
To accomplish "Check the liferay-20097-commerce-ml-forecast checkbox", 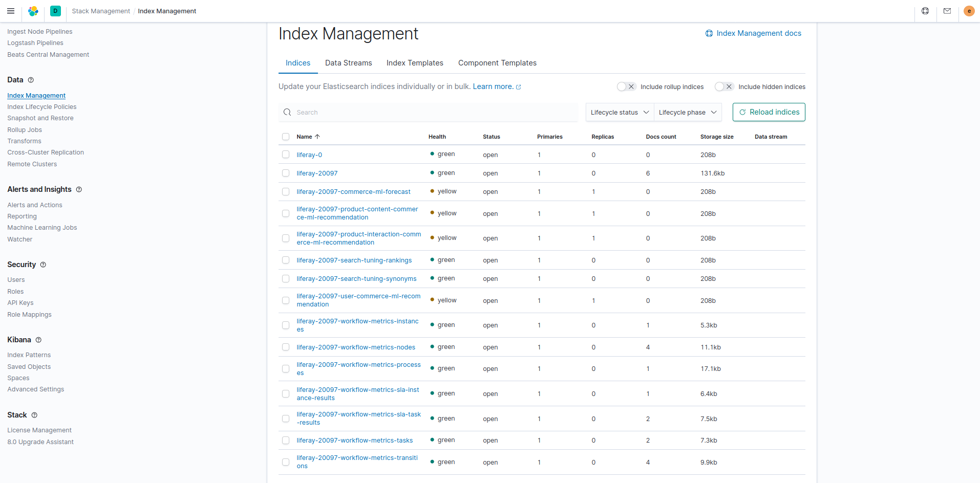I will [x=286, y=191].
